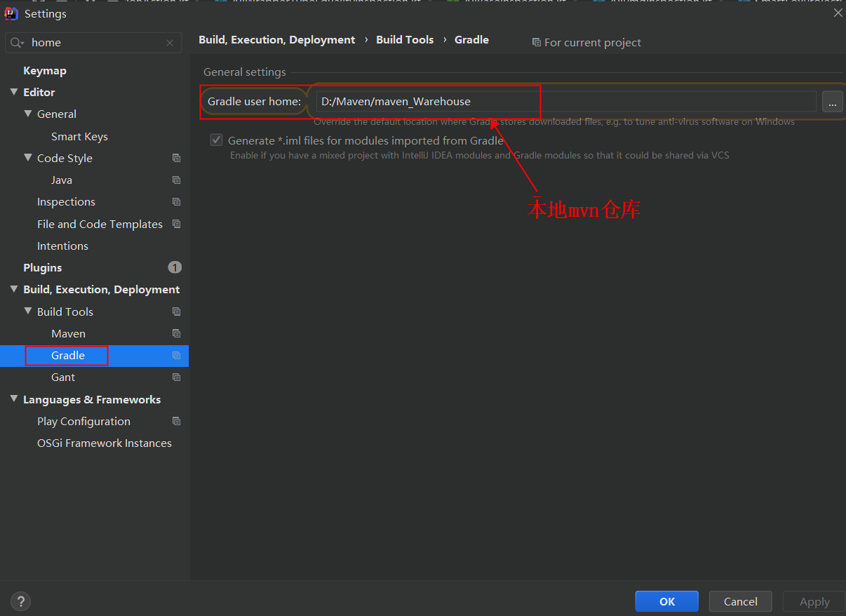The width and height of the screenshot is (846, 616).
Task: Click the plugin updates badge showing 1
Action: click(175, 267)
